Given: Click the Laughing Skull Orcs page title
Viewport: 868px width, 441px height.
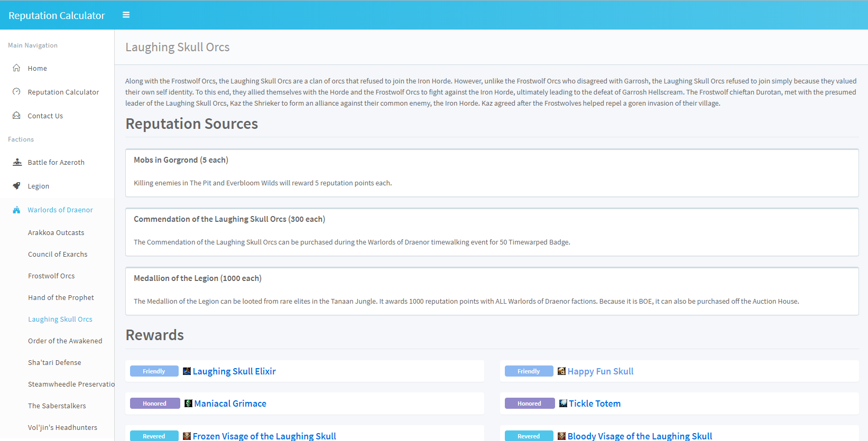Looking at the screenshot, I should pos(178,47).
